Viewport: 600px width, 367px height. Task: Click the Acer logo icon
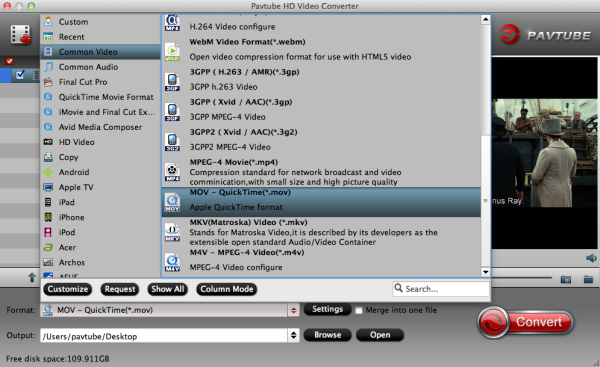tap(48, 247)
